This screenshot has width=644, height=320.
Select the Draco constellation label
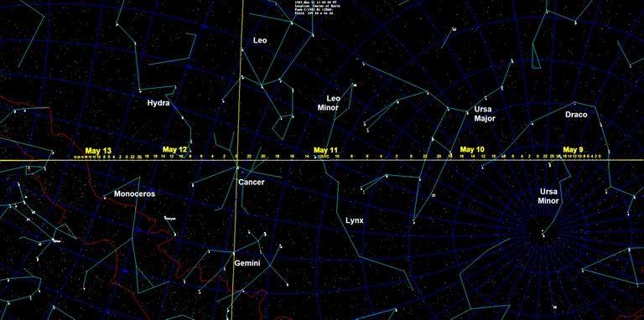(576, 115)
